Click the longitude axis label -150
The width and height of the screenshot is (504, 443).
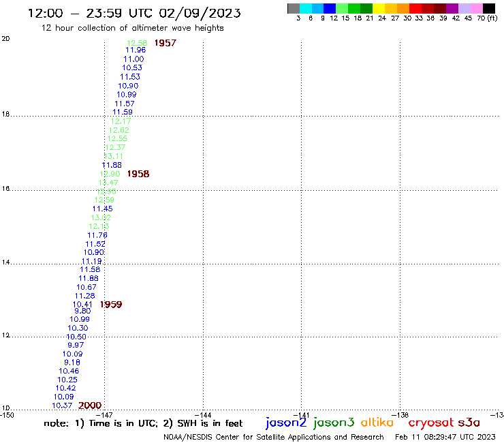7,415
